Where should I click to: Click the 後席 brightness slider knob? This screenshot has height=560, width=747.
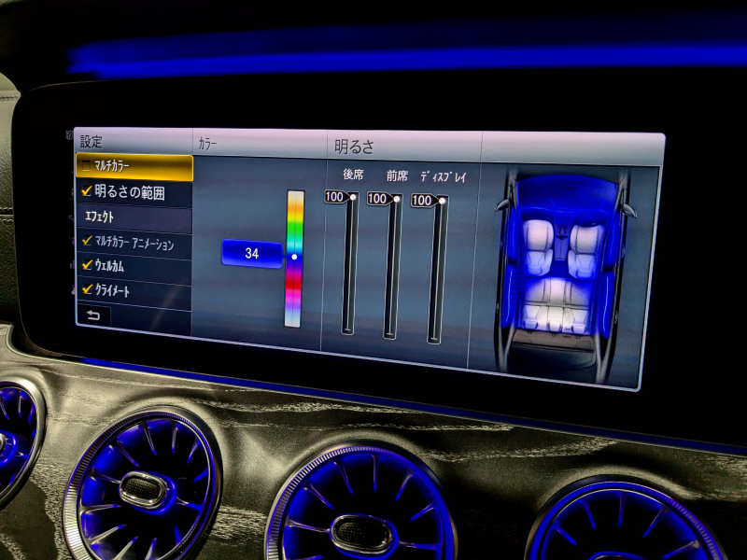[x=352, y=198]
